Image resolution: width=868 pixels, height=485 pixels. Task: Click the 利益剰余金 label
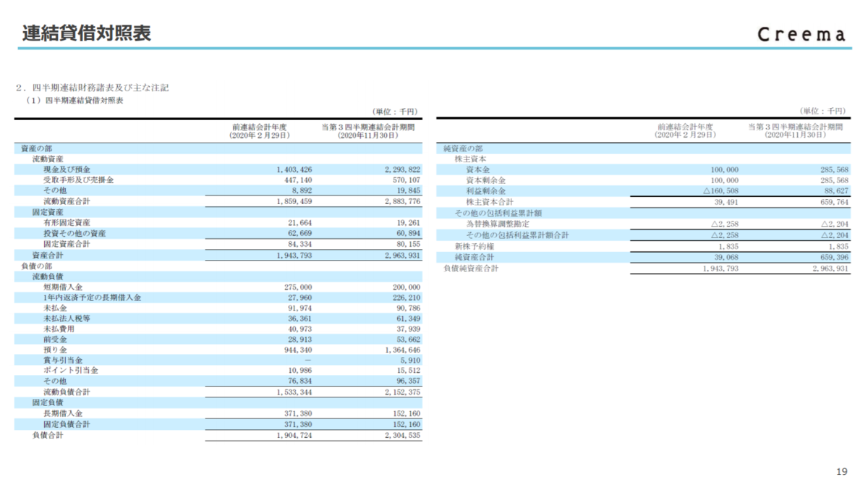486,190
